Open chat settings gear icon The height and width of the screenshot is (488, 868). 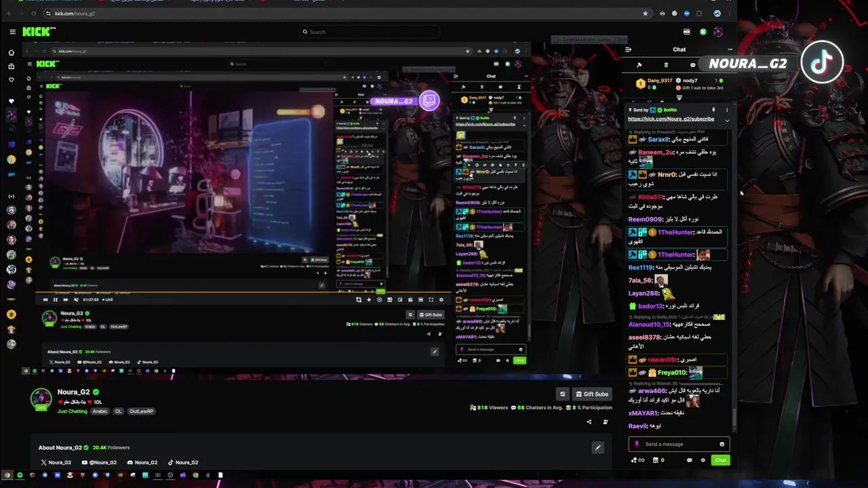703,460
